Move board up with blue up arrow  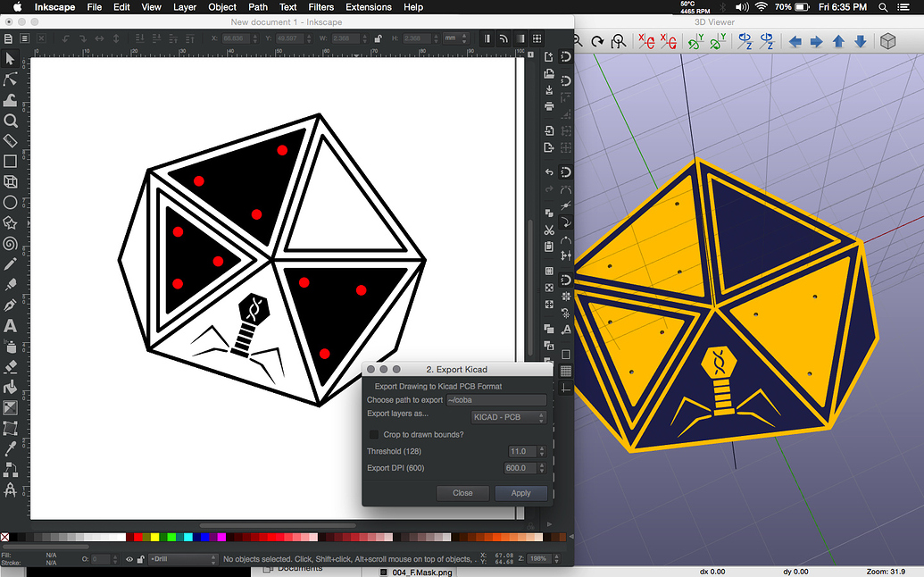point(838,41)
